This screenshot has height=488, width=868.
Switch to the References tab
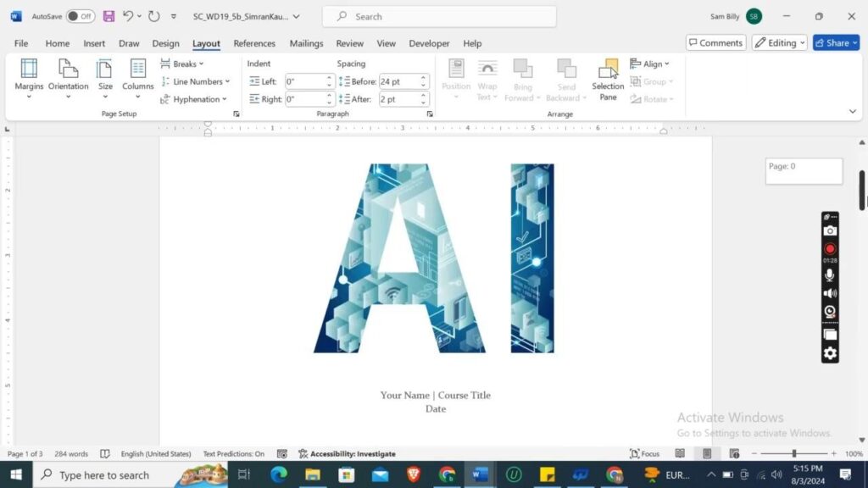click(x=254, y=43)
